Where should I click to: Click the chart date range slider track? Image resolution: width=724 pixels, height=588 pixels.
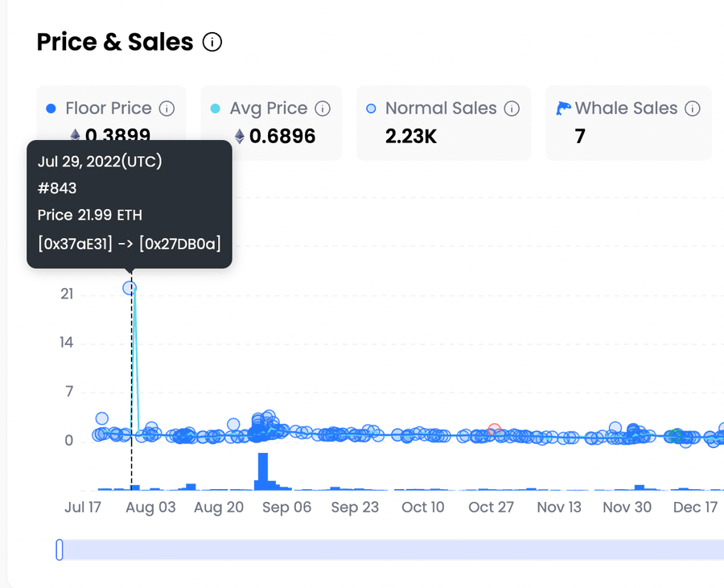[x=393, y=549]
